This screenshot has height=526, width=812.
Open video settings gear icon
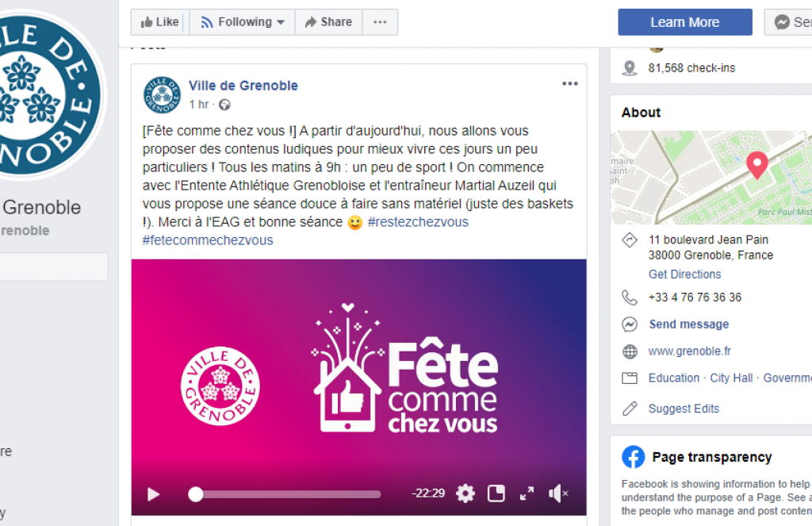coord(465,493)
